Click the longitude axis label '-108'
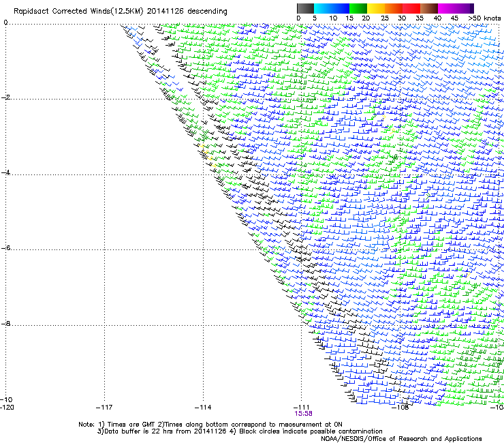 pyautogui.click(x=400, y=408)
